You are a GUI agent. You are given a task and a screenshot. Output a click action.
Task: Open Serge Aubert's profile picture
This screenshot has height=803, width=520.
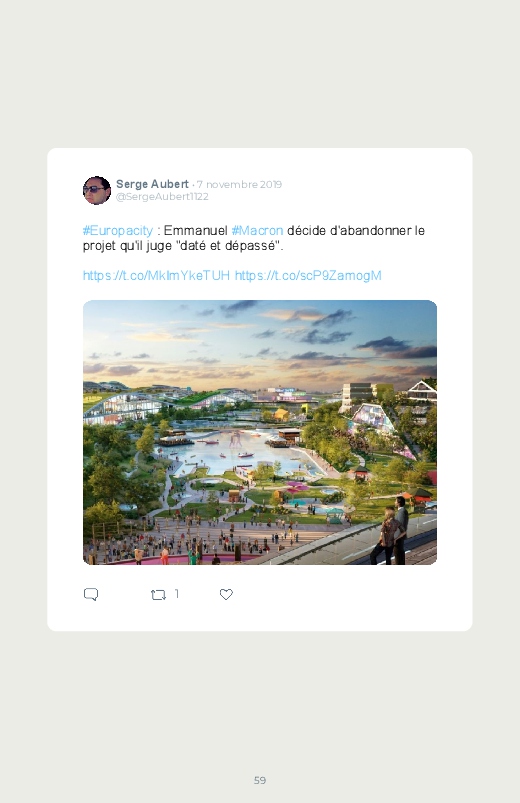[x=97, y=191]
